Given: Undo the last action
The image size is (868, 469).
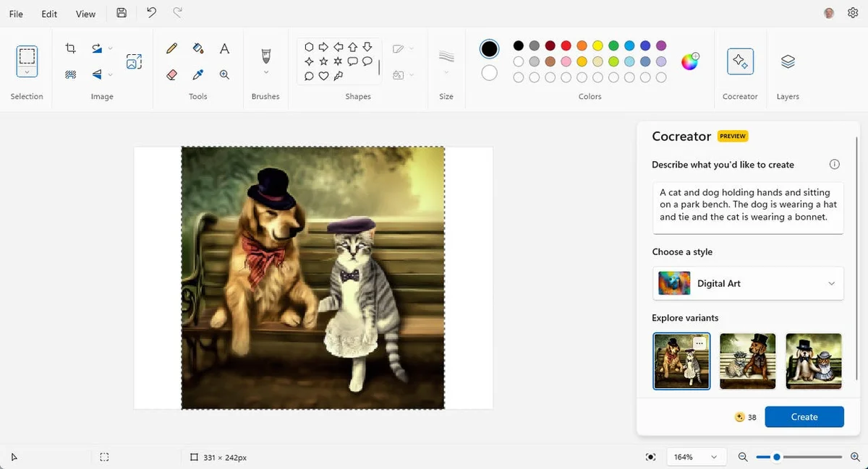Looking at the screenshot, I should [151, 13].
